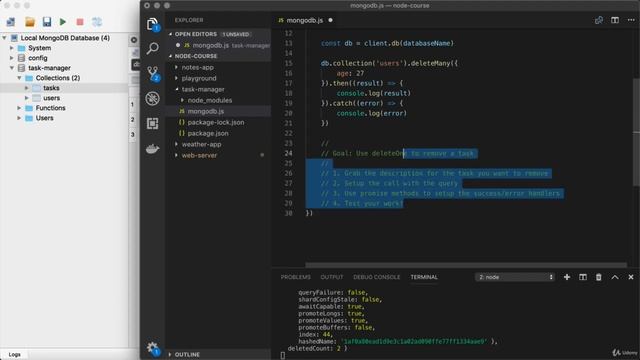
Task: Expand the config database
Action: [x=12, y=58]
